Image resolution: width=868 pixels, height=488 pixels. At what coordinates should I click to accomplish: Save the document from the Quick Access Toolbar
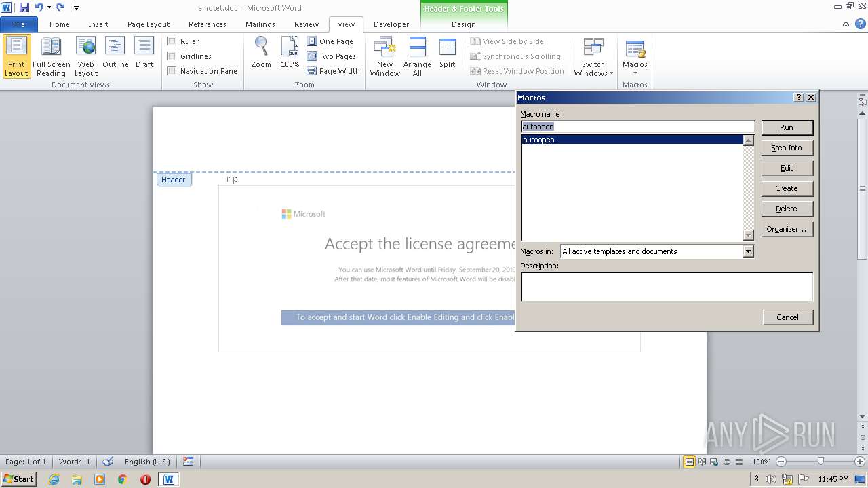pos(24,7)
